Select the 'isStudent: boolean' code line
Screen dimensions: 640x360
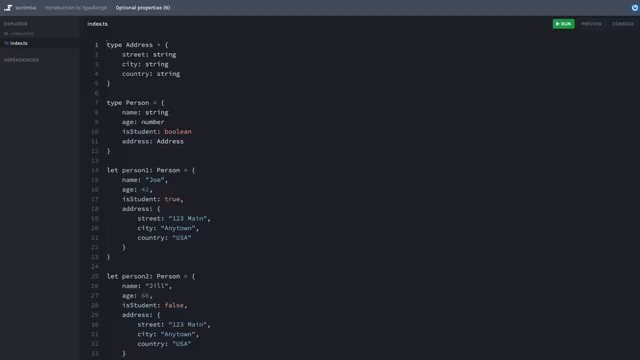click(x=157, y=131)
